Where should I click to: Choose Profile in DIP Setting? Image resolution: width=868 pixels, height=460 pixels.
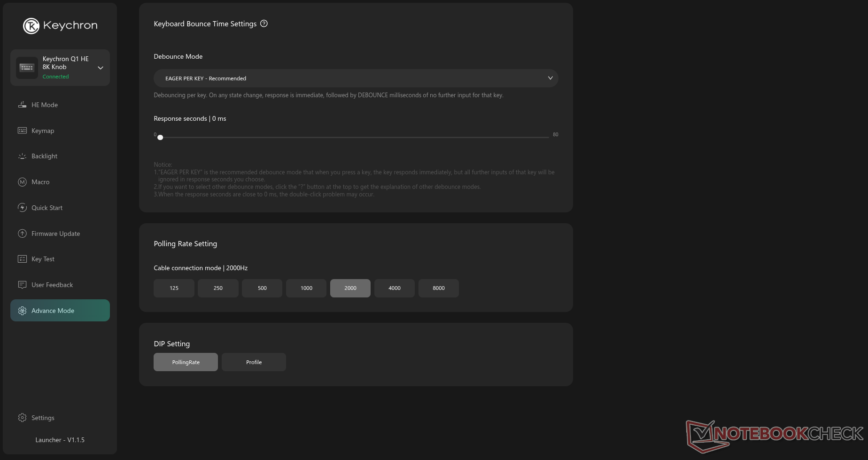(254, 362)
